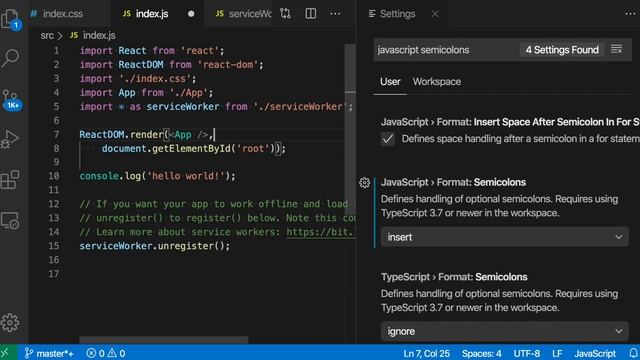Click the 4 Settings Found label
The width and height of the screenshot is (640, 360).
tap(562, 50)
